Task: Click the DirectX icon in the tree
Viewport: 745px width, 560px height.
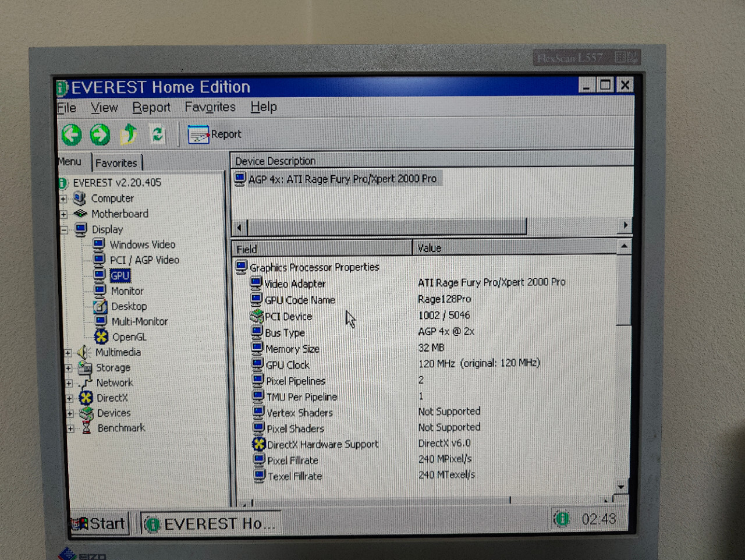Action: coord(86,398)
